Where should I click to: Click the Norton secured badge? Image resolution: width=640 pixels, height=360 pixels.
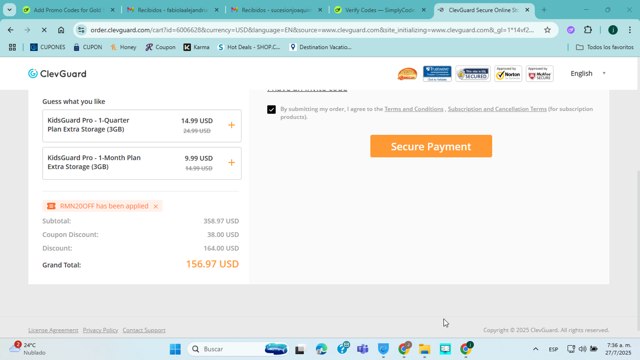tap(508, 74)
